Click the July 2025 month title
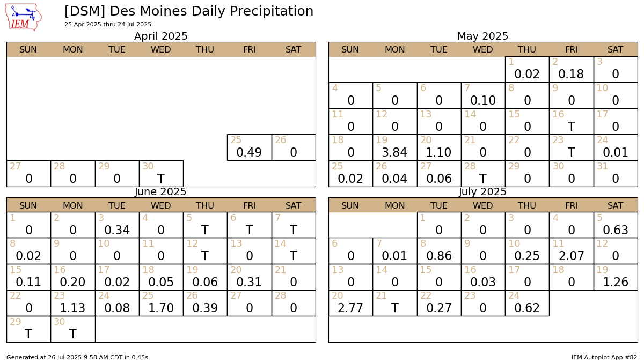644x362 pixels. 483,192
